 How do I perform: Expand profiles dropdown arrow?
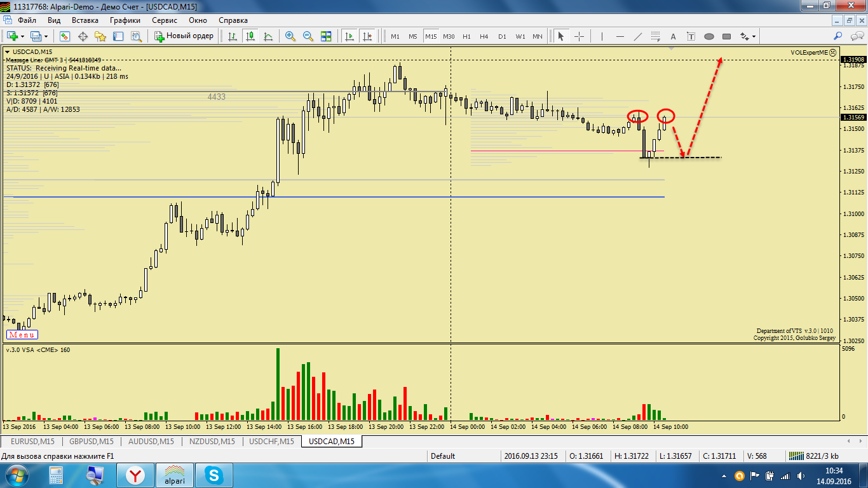coord(46,36)
